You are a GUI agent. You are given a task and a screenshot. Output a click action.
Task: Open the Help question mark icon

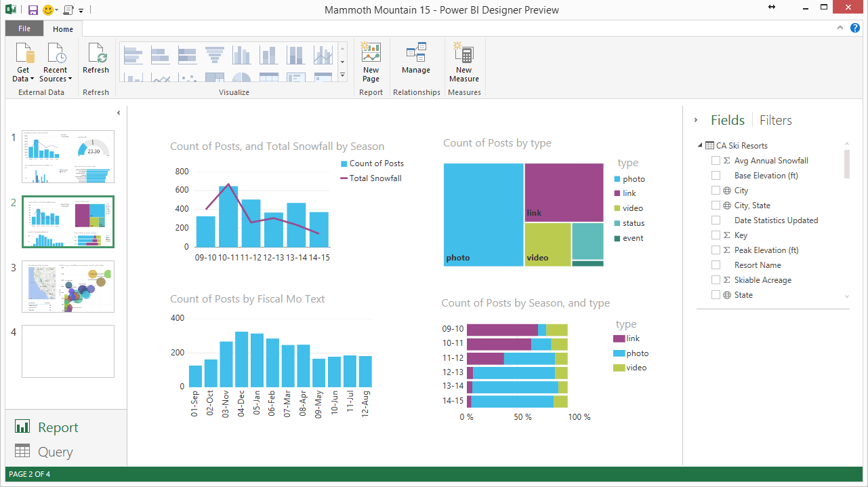point(855,28)
